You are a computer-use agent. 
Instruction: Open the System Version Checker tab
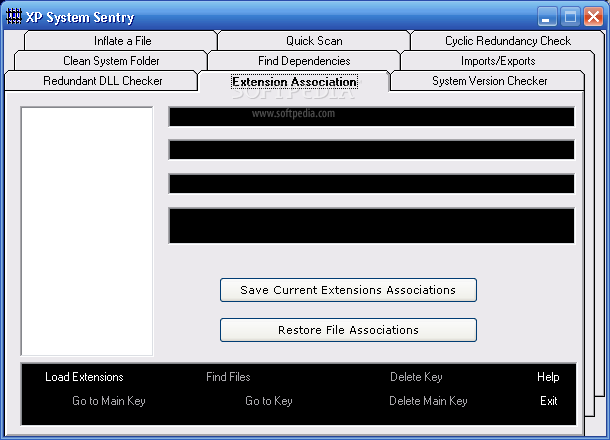(489, 81)
